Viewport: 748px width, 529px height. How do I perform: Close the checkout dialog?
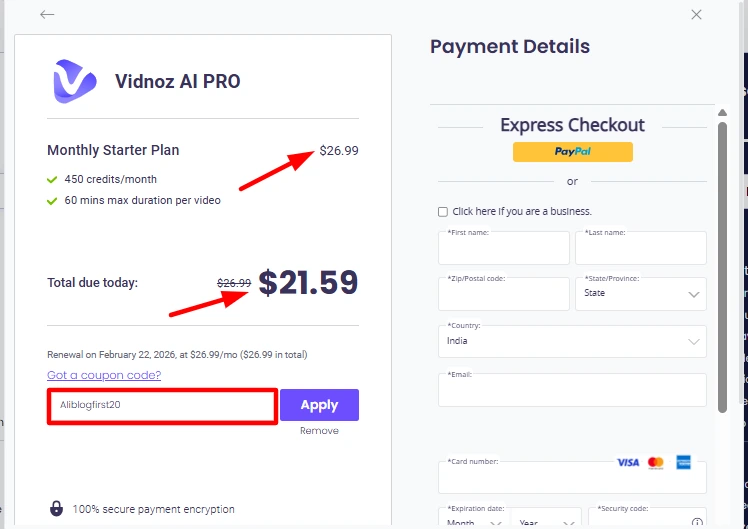click(697, 15)
